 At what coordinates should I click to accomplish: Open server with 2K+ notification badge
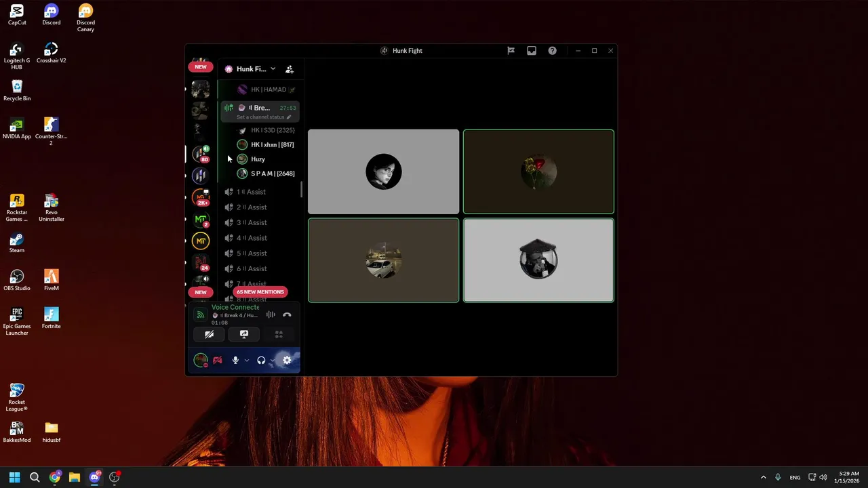201,197
